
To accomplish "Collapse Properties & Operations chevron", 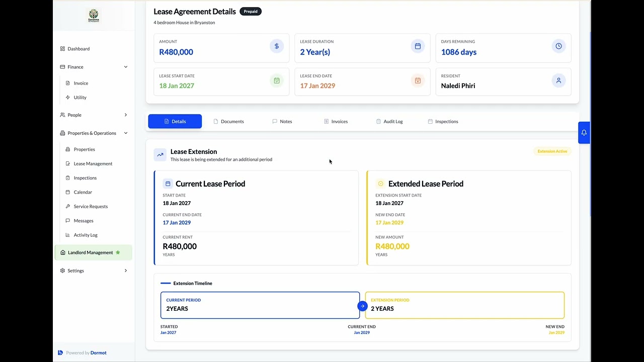I will click(126, 133).
